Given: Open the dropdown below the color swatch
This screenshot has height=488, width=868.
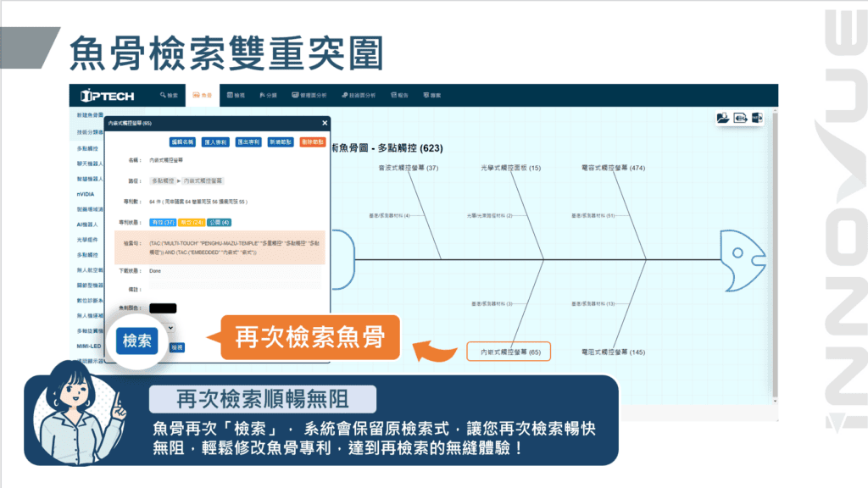Looking at the screenshot, I should pos(170,327).
